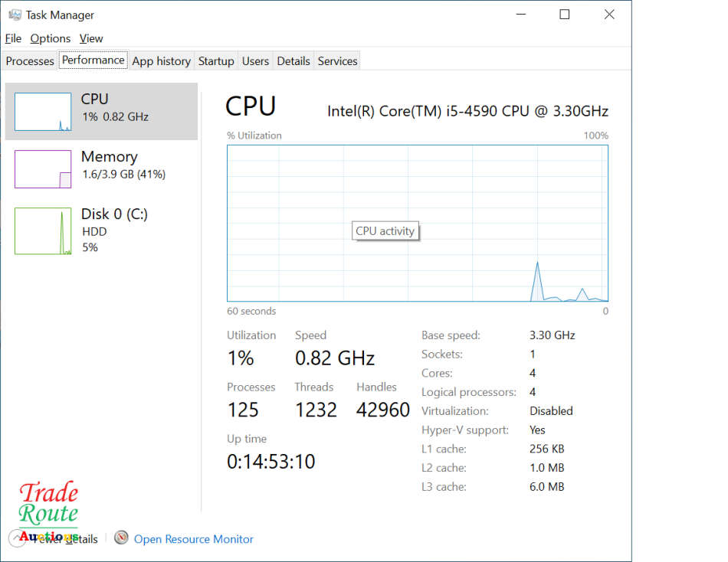The height and width of the screenshot is (562, 728).
Task: Select the CPU graph in the sidebar
Action: pyautogui.click(x=42, y=111)
